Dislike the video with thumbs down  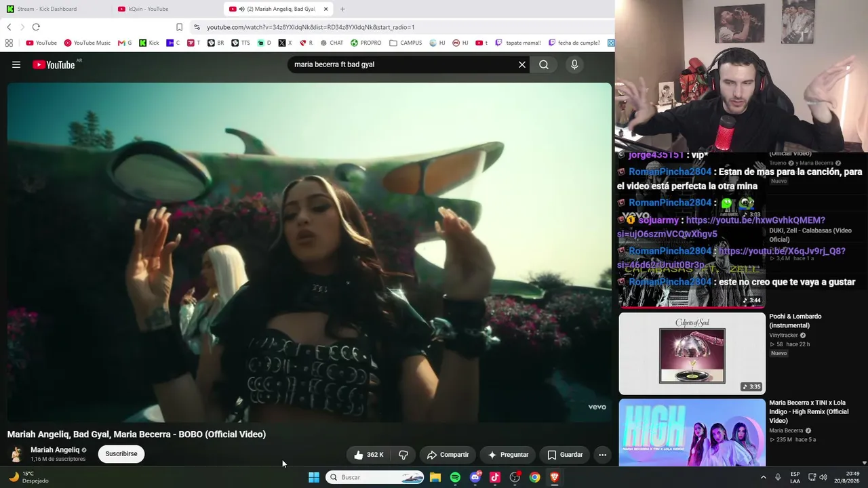click(403, 455)
